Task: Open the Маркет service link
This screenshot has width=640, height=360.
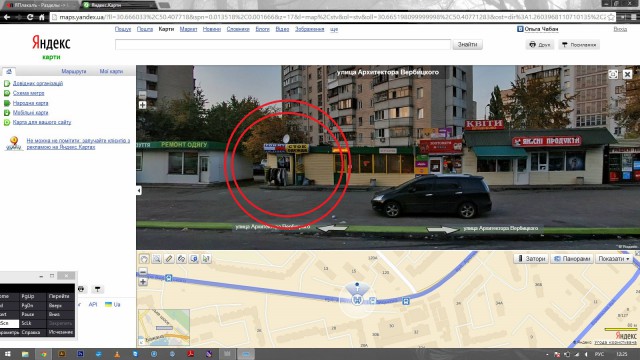Action: click(188, 29)
